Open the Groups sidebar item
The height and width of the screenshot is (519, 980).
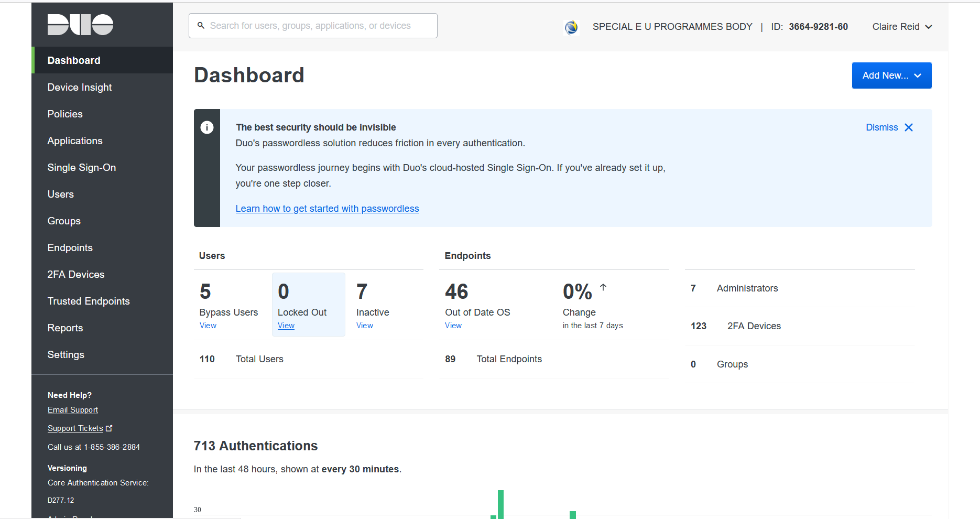coord(102,221)
